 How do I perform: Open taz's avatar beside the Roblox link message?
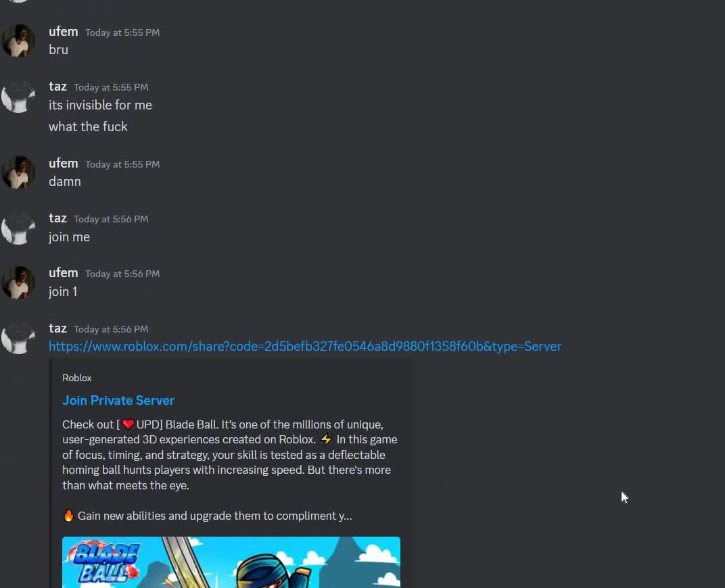[x=18, y=338]
